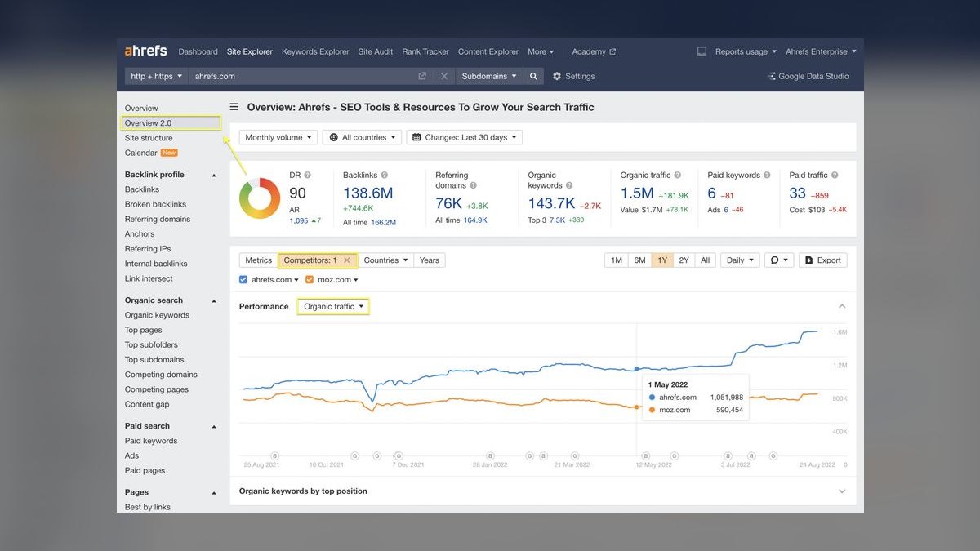Screen dimensions: 980x551
Task: Expand Organic keywords by top position
Action: coord(842,491)
